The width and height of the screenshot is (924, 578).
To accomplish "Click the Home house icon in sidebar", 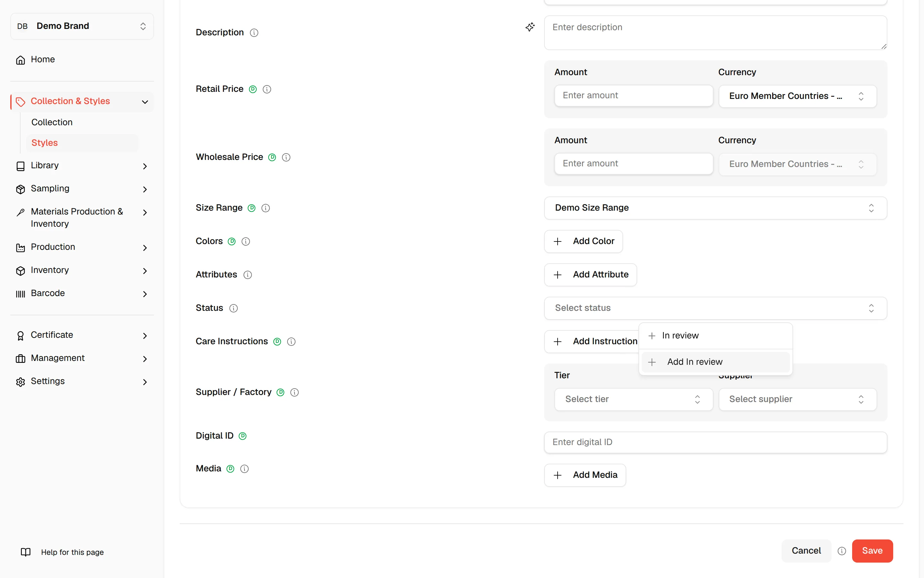I will click(21, 60).
